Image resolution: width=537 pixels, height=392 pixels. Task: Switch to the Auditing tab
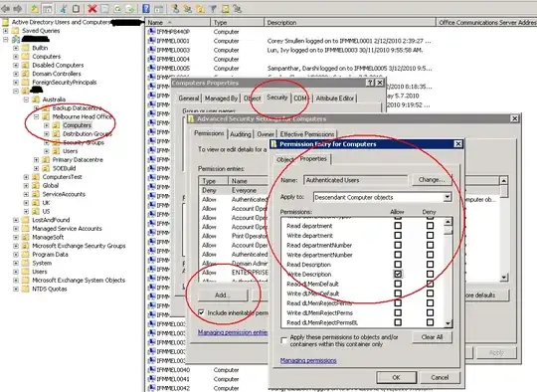[240, 134]
